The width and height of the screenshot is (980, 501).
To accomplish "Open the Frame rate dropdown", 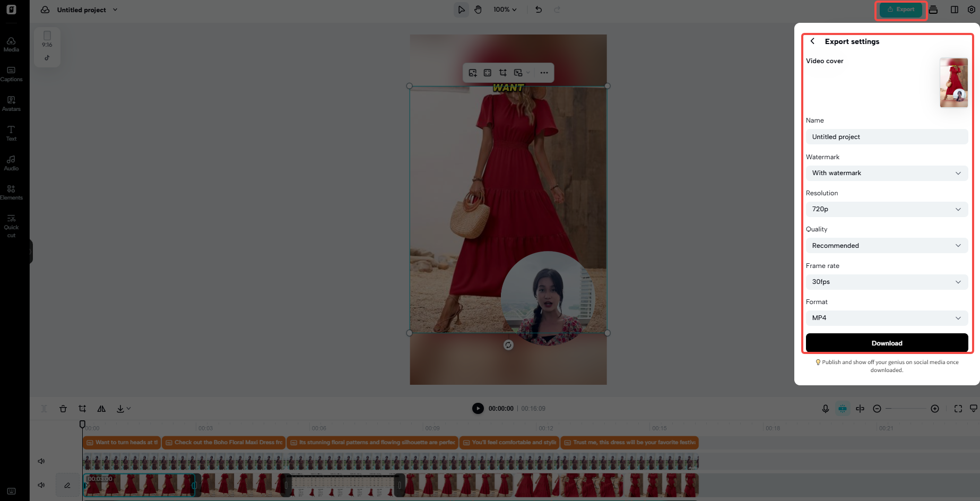I will pos(886,282).
